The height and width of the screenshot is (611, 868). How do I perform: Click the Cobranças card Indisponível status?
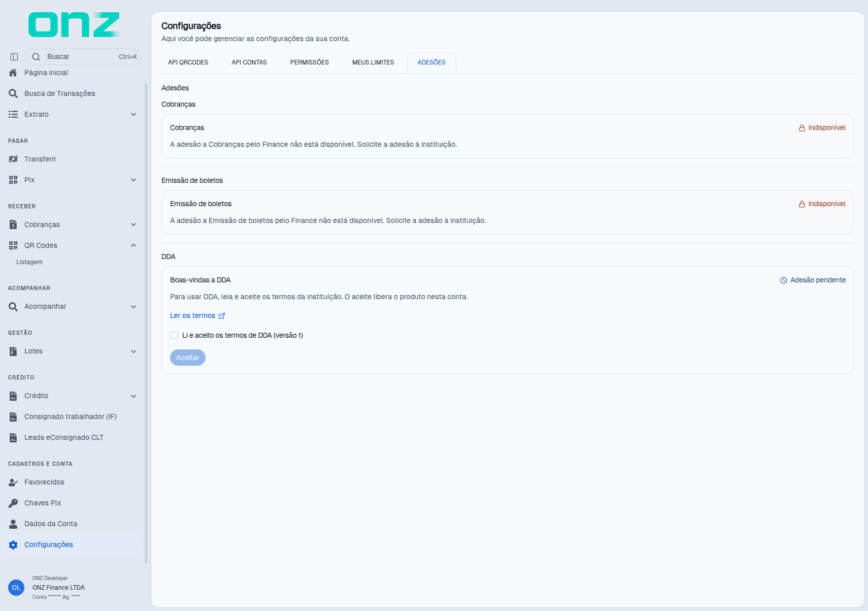[822, 127]
